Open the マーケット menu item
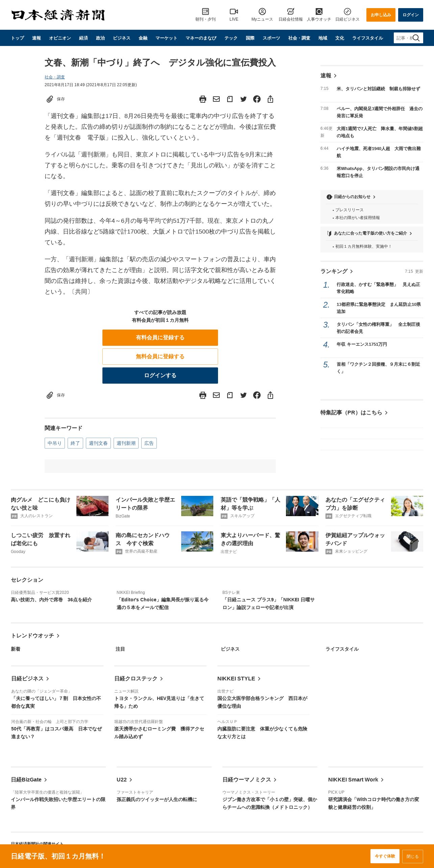Image resolution: width=434 pixels, height=868 pixels. point(166,38)
